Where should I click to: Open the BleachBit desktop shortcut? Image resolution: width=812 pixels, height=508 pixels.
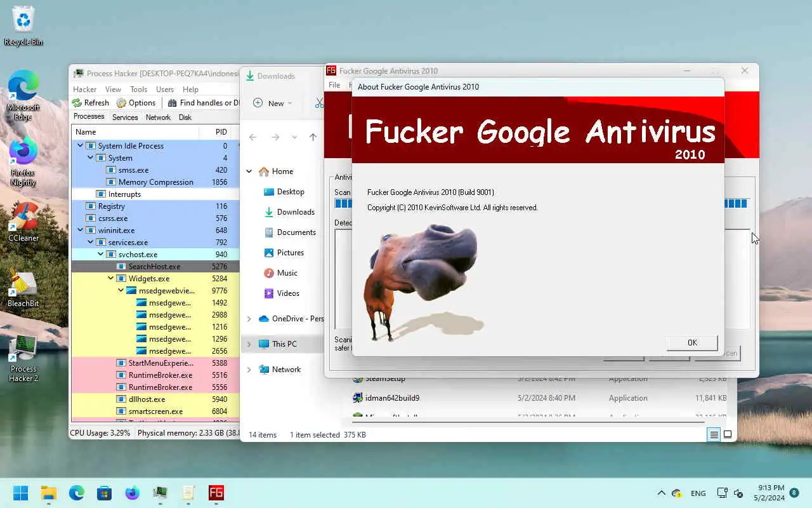click(x=23, y=287)
